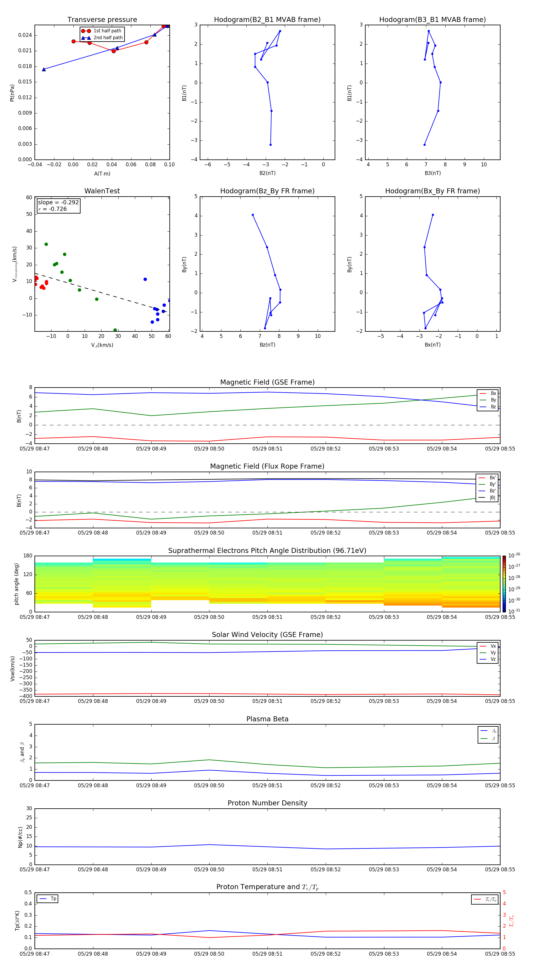This screenshot has height=980, width=535.
Task: Click the Bx' legend entry in Flux Rope plot
Action: click(x=487, y=478)
